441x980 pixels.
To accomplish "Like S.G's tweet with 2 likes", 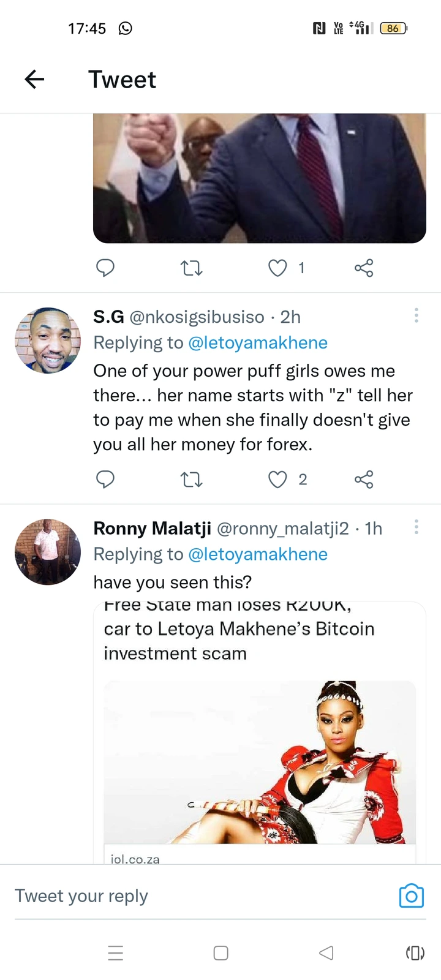I will click(x=278, y=480).
